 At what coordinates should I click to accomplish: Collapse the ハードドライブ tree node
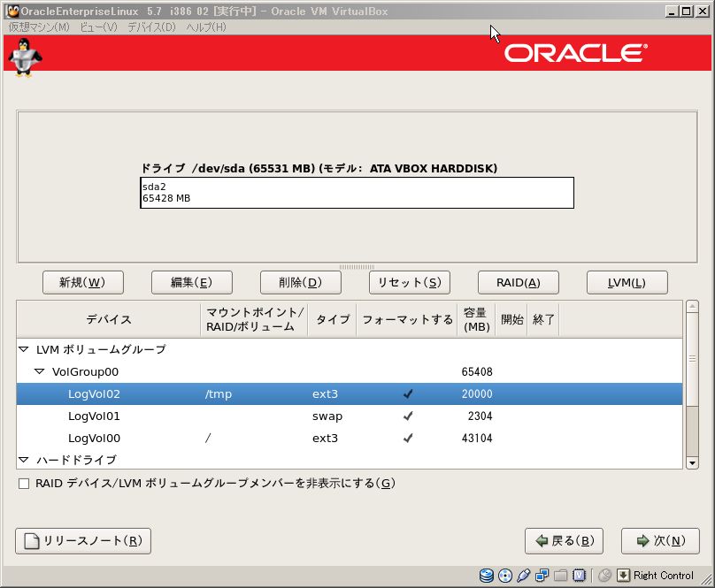tap(24, 460)
